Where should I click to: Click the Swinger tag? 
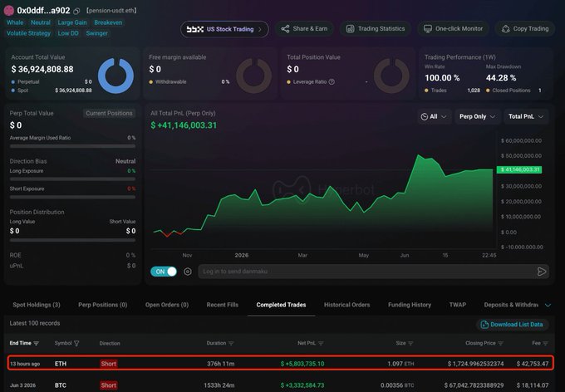click(96, 33)
